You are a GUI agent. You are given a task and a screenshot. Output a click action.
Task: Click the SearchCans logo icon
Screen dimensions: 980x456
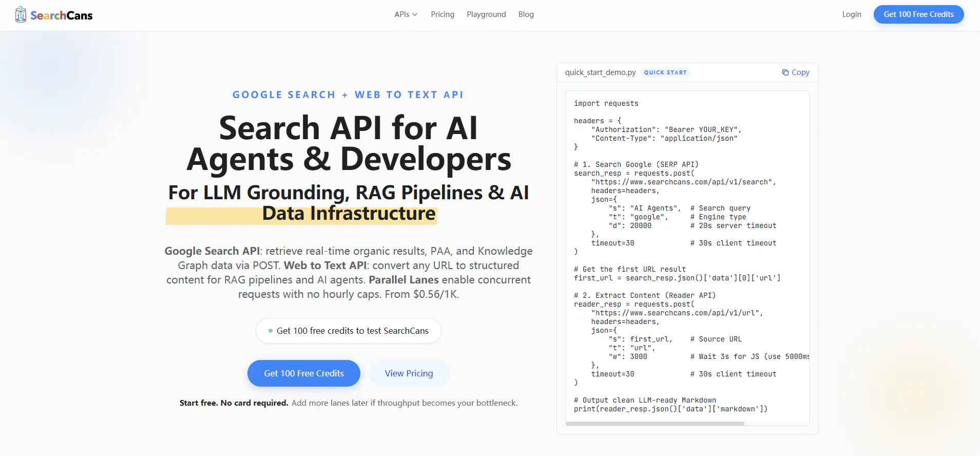(x=21, y=15)
